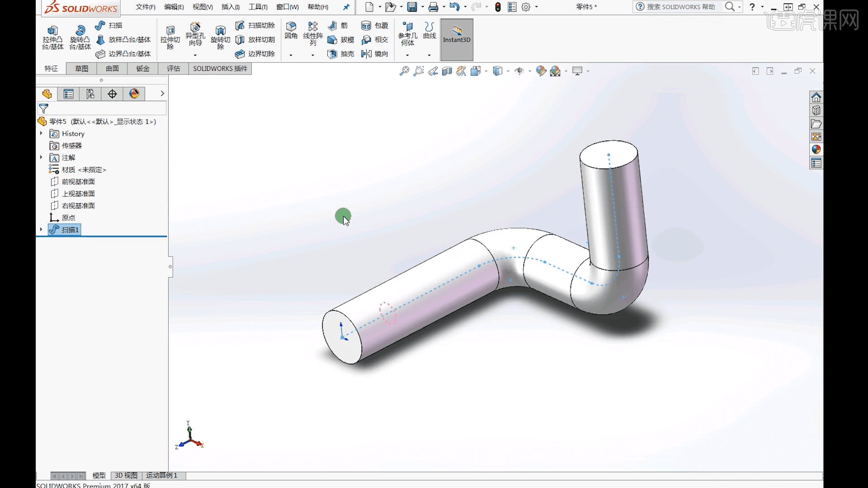Expand the History node in FeatureManager

click(x=41, y=134)
